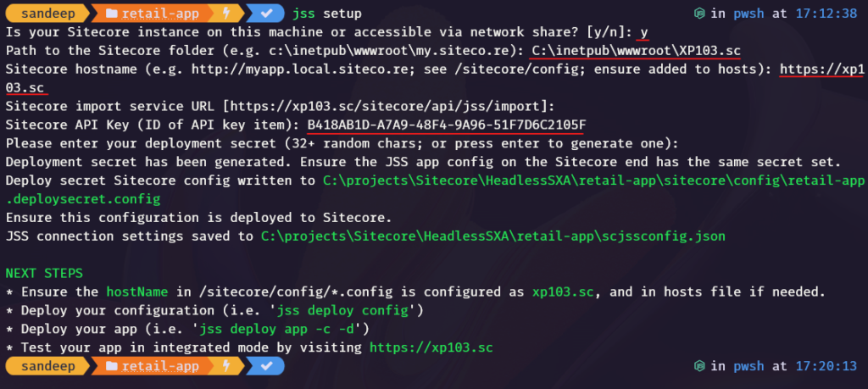Viewport: 868px width, 389px height.
Task: Click the NEXT STEPS heading
Action: (x=44, y=274)
